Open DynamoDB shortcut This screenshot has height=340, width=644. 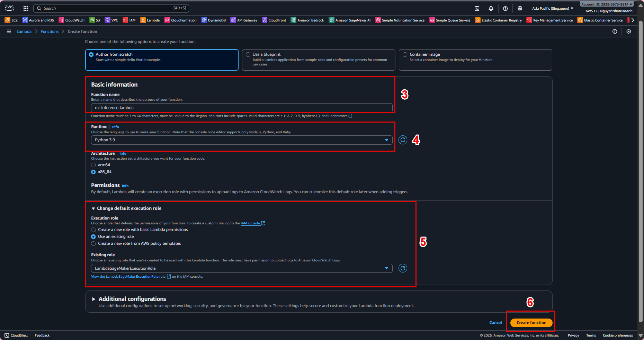point(214,20)
